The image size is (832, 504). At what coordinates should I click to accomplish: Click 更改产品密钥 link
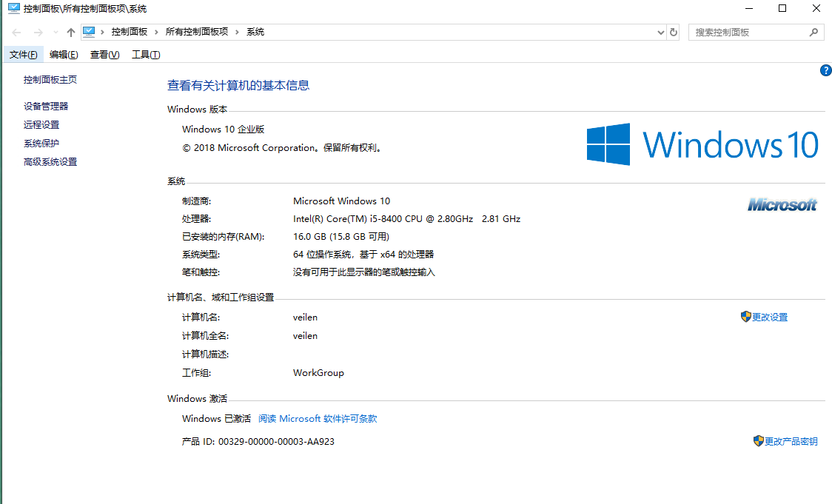pos(791,441)
